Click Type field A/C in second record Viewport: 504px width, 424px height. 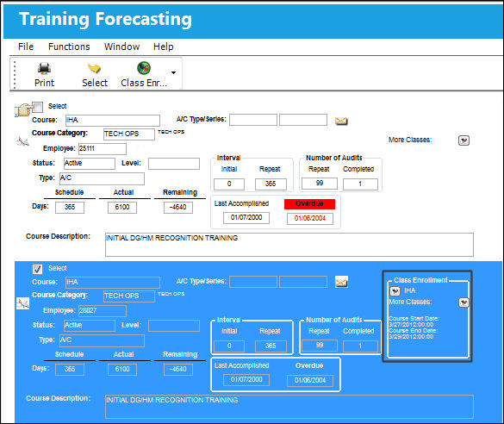(x=102, y=340)
